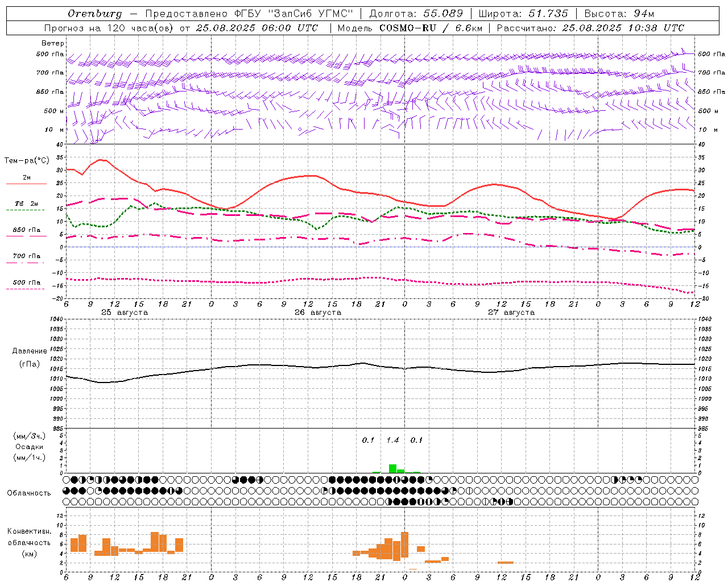The width and height of the screenshot is (728, 582).
Task: Click the Orenburg station name in header
Action: tap(94, 14)
